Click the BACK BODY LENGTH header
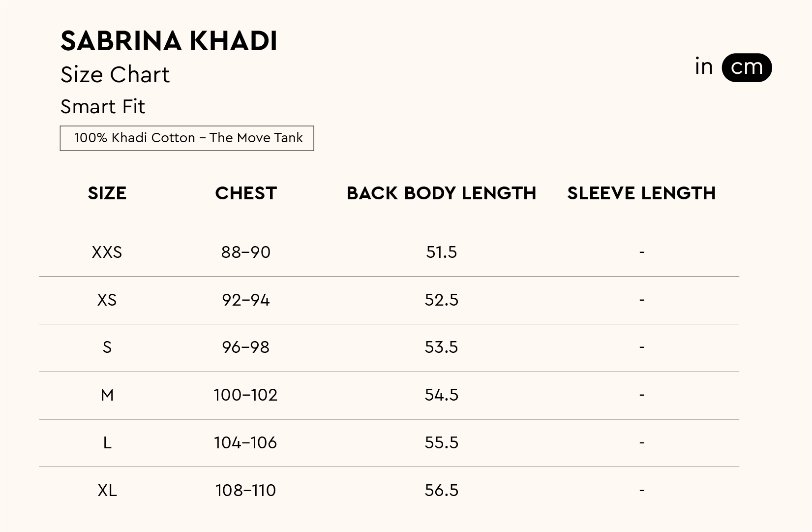Viewport: 812px width, 532px height. tap(441, 193)
